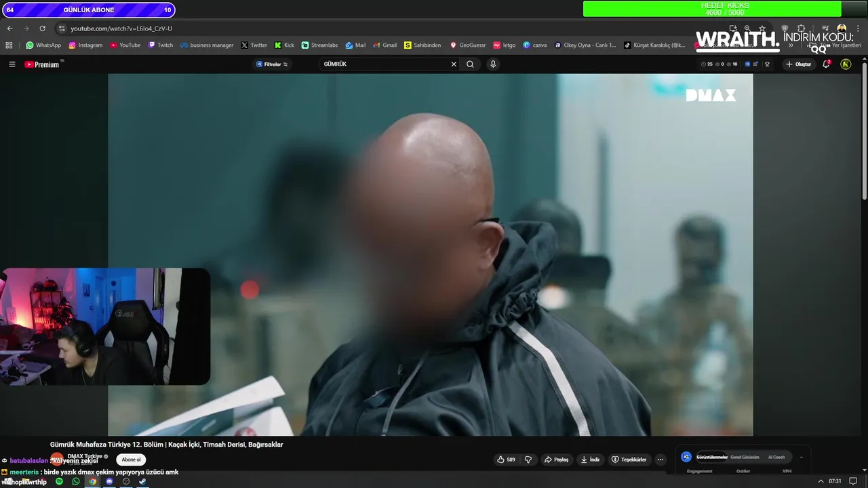Go back with the browser back arrow
The height and width of the screenshot is (488, 868).
(9, 28)
